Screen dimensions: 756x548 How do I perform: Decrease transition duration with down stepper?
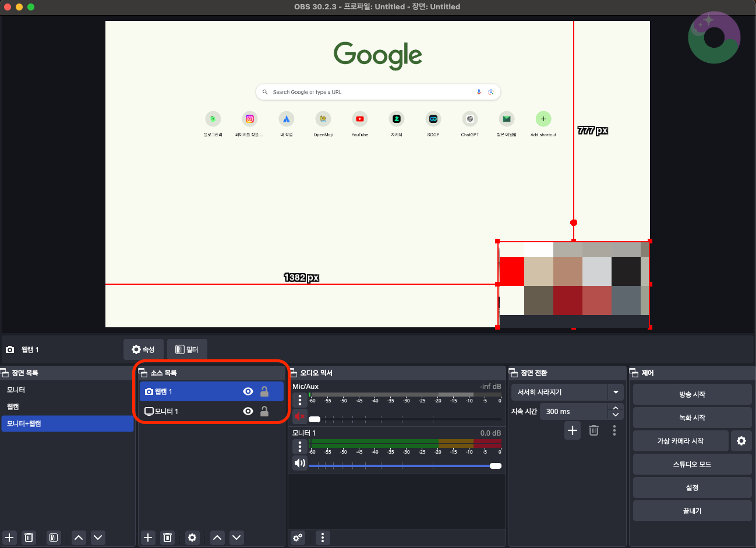tap(616, 415)
